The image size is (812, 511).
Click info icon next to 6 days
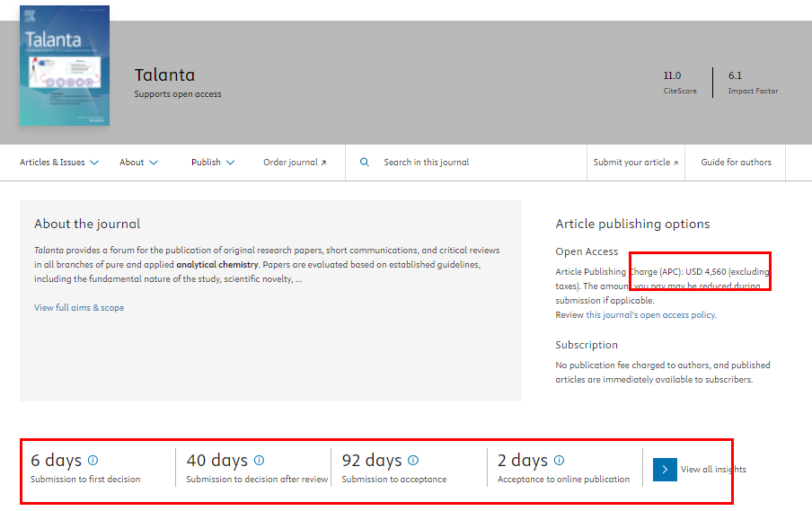pos(93,461)
